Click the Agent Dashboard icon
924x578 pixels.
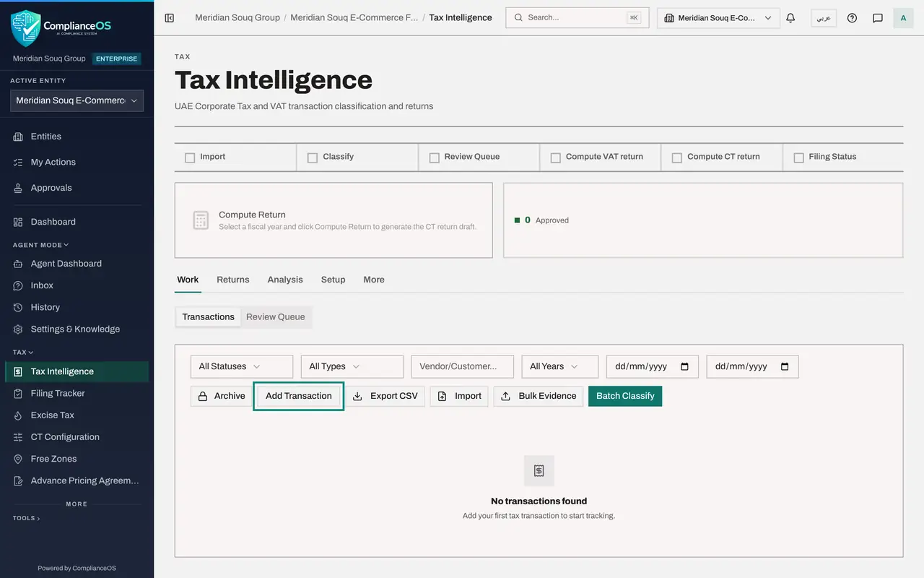coord(18,264)
